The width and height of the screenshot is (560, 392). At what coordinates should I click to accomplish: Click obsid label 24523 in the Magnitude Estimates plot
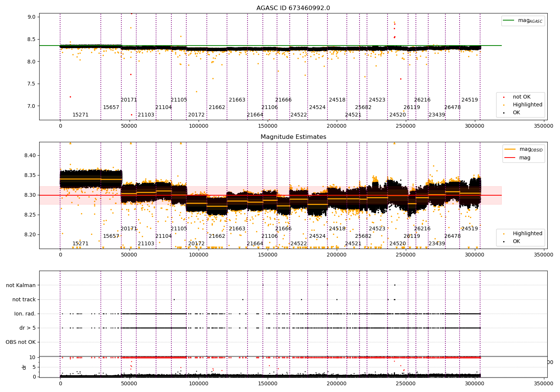coord(377,228)
